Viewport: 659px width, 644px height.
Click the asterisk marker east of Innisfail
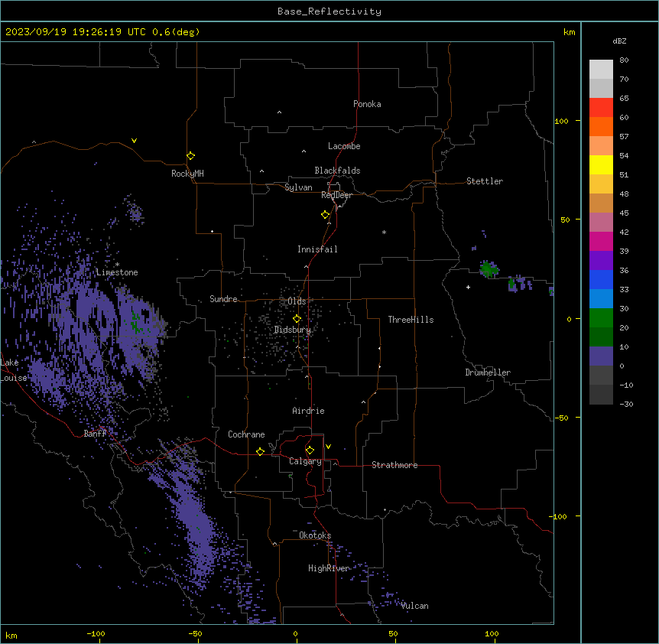384,232
